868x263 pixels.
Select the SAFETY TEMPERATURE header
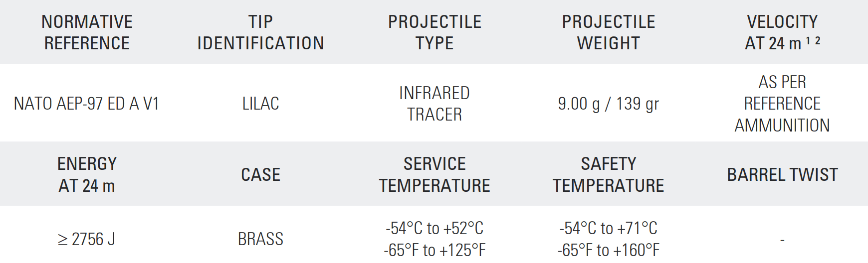(608, 175)
